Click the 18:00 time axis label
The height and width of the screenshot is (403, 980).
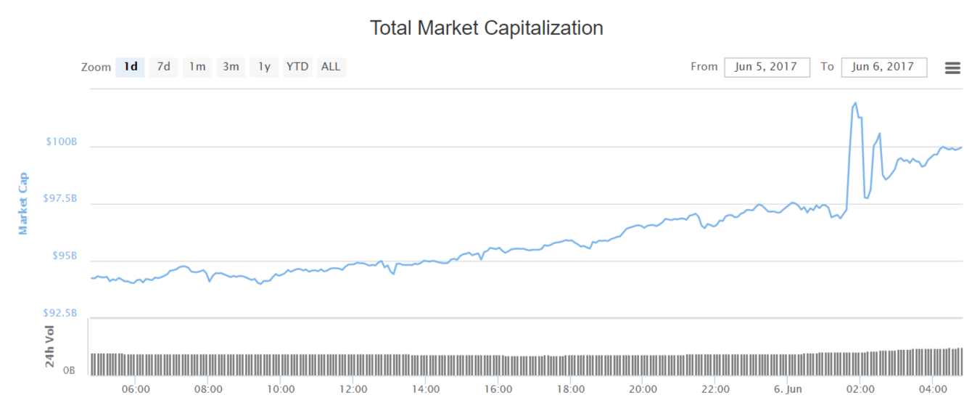[x=570, y=389]
